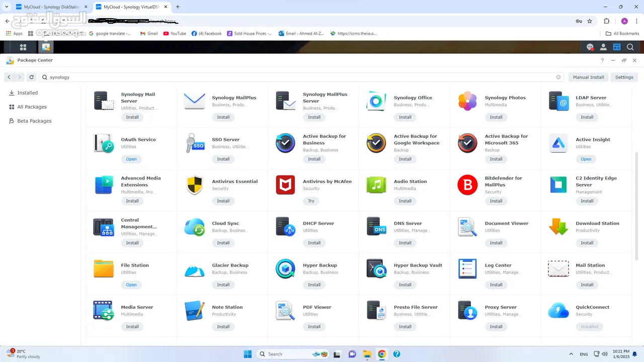Click the Download Station arrow icon

(x=558, y=227)
